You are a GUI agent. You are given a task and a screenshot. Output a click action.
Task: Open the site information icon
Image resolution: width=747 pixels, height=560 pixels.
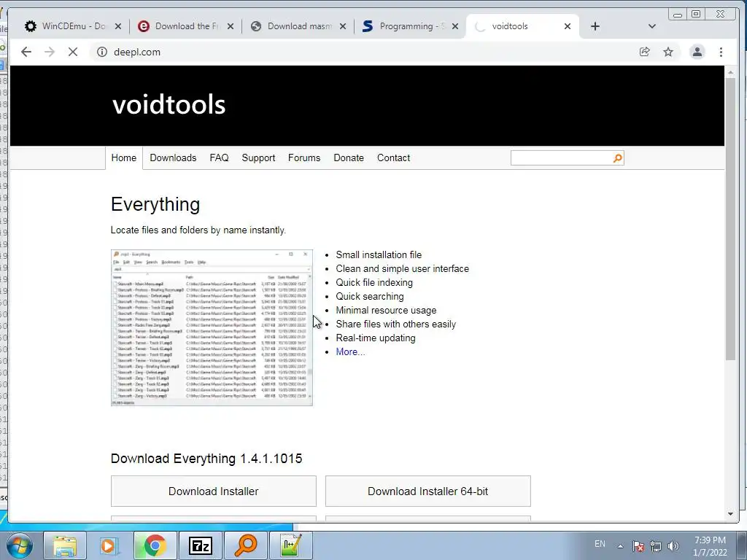(102, 52)
